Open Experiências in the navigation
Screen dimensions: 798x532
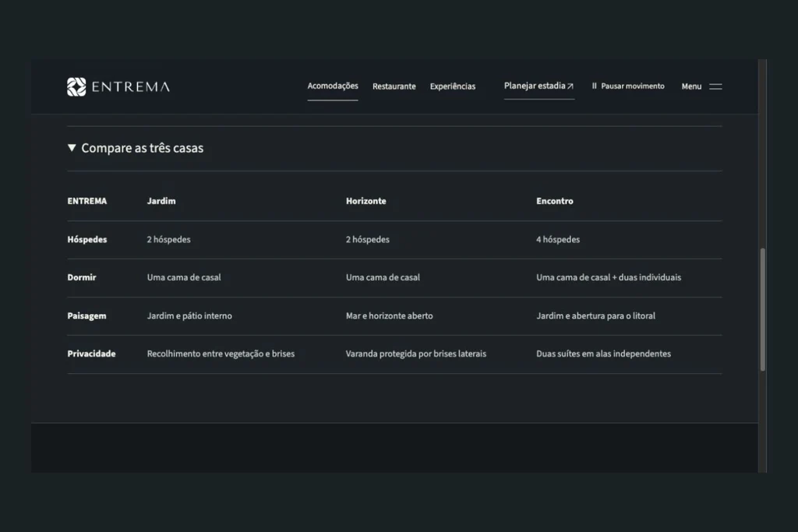tap(453, 86)
